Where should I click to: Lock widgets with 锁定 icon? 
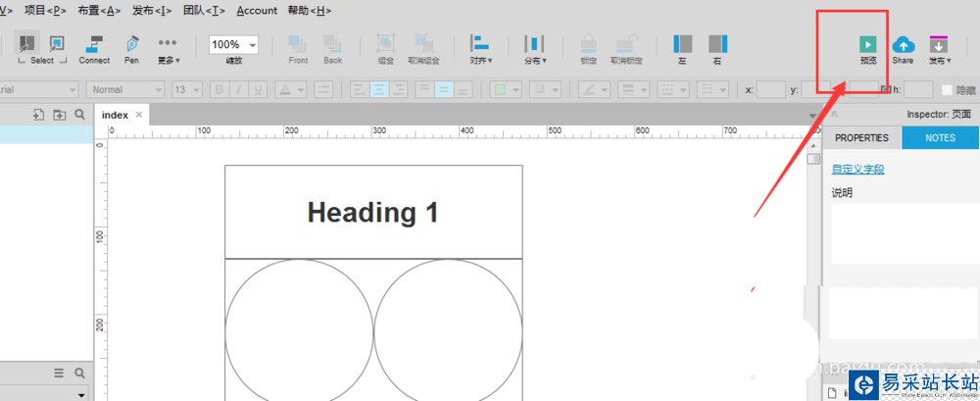coord(588,49)
